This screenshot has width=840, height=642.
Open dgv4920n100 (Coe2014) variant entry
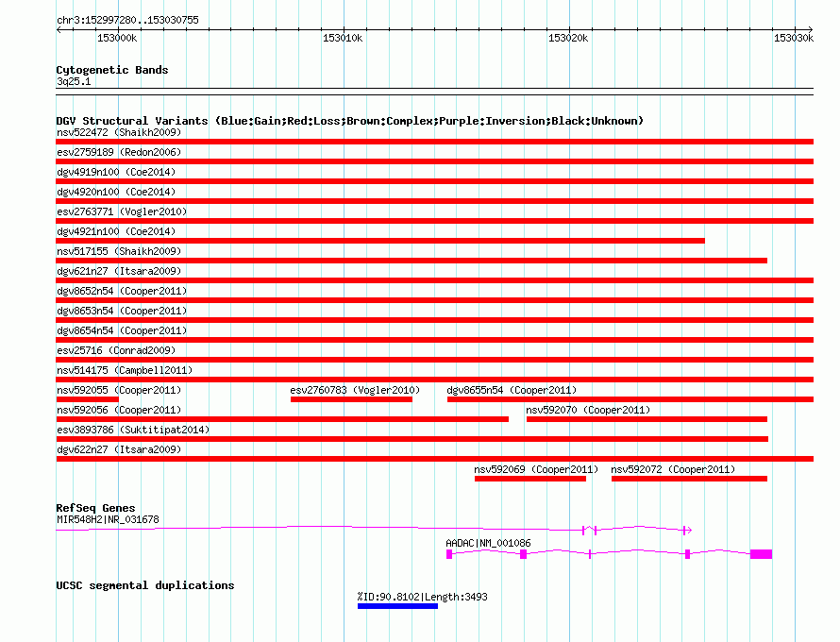tap(116, 192)
